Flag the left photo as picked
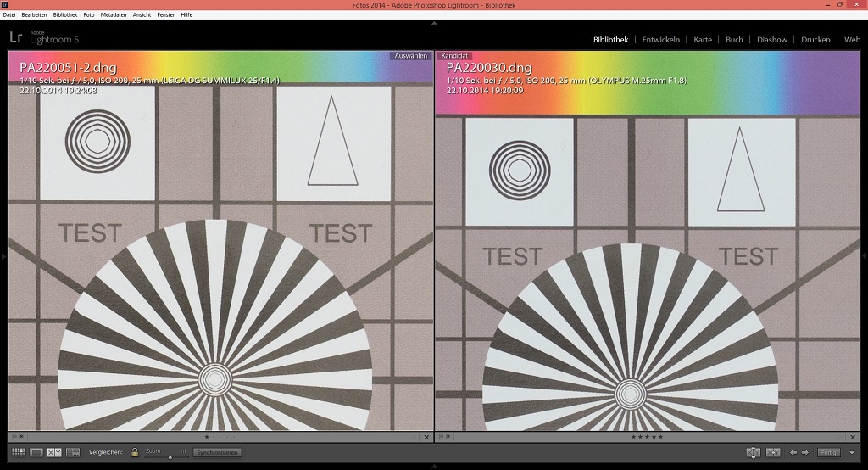 [14, 437]
